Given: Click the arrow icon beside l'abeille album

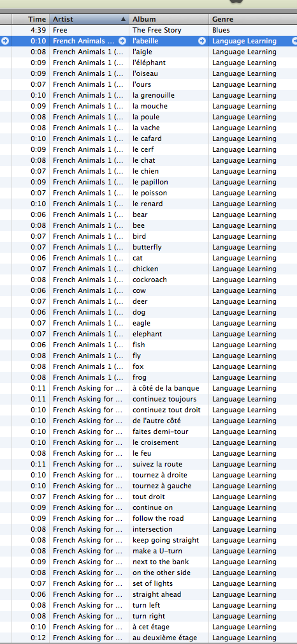Looking at the screenshot, I should tap(202, 41).
